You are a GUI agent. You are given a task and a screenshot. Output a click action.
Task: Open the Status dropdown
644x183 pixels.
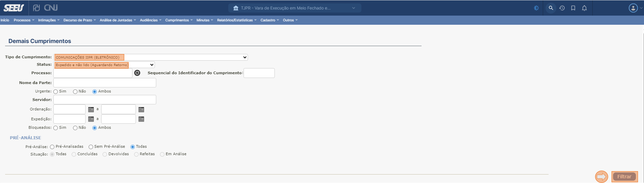[104, 65]
